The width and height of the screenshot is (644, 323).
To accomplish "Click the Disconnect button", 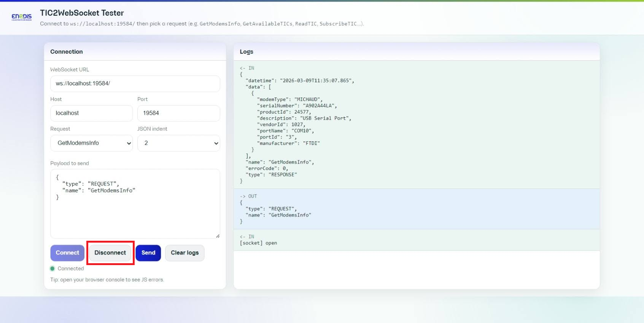I will [x=110, y=253].
